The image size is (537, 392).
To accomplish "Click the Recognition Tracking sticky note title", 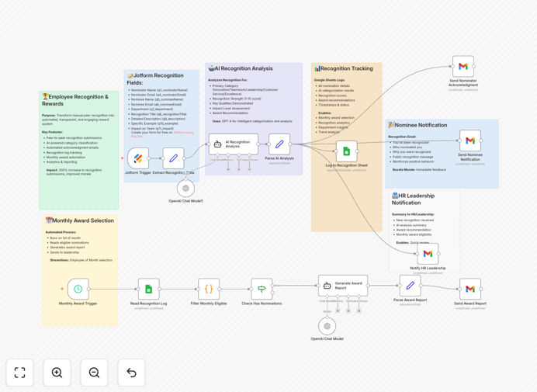I will (344, 68).
